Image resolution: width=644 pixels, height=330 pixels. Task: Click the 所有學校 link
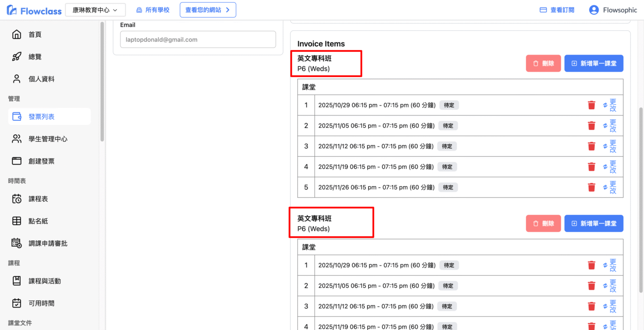[x=153, y=10]
